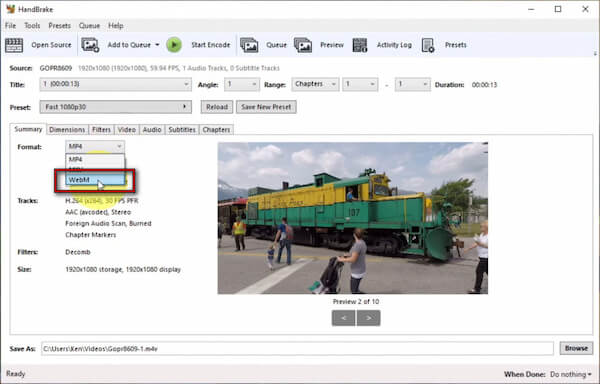Open the When Done Do nothing dropdown

571,374
